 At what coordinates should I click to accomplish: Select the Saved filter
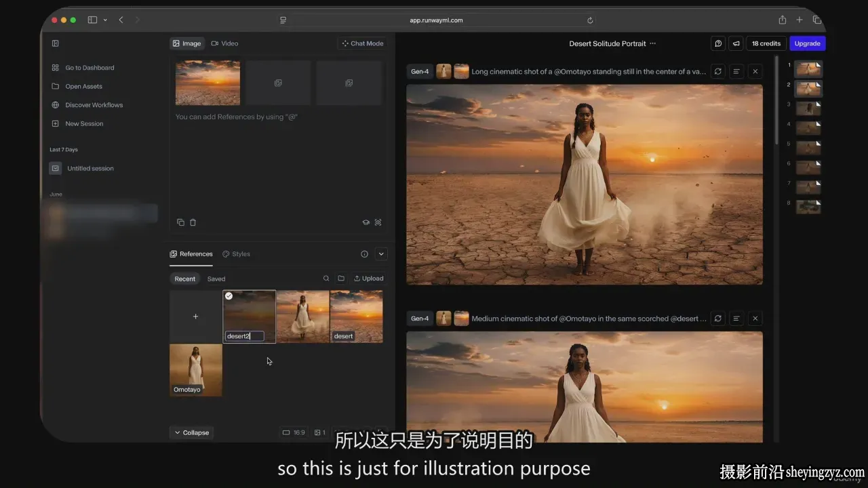click(x=216, y=279)
